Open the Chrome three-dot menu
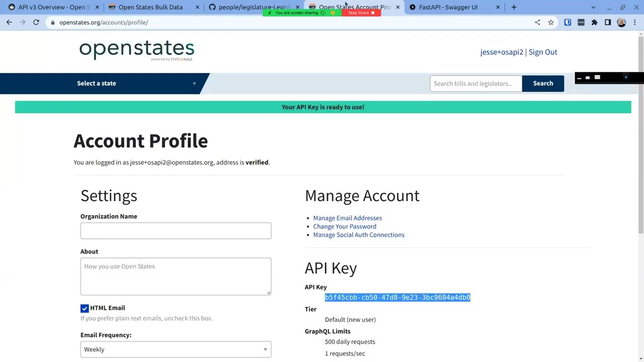The image size is (644, 362). point(635,22)
